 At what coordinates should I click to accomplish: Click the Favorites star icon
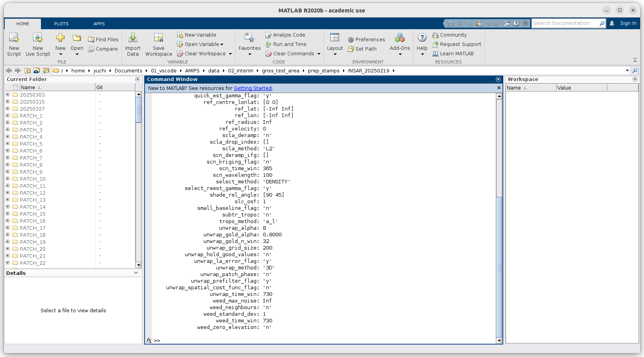(x=249, y=38)
